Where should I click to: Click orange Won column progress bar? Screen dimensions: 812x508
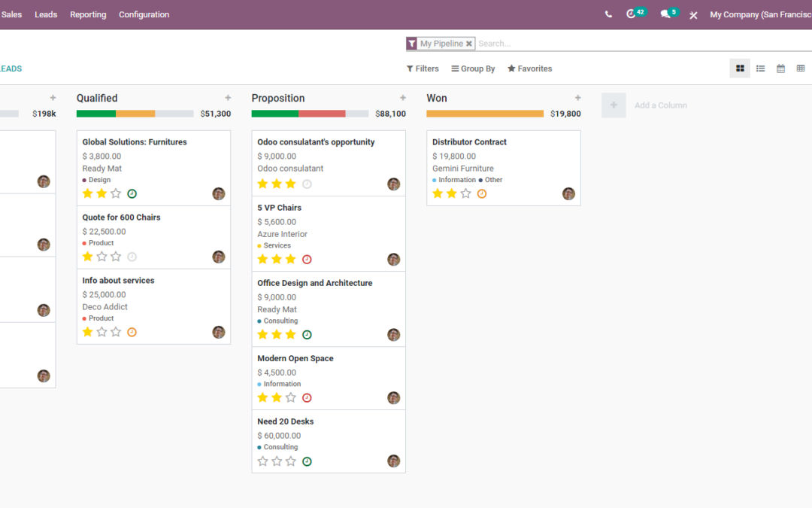pos(485,114)
